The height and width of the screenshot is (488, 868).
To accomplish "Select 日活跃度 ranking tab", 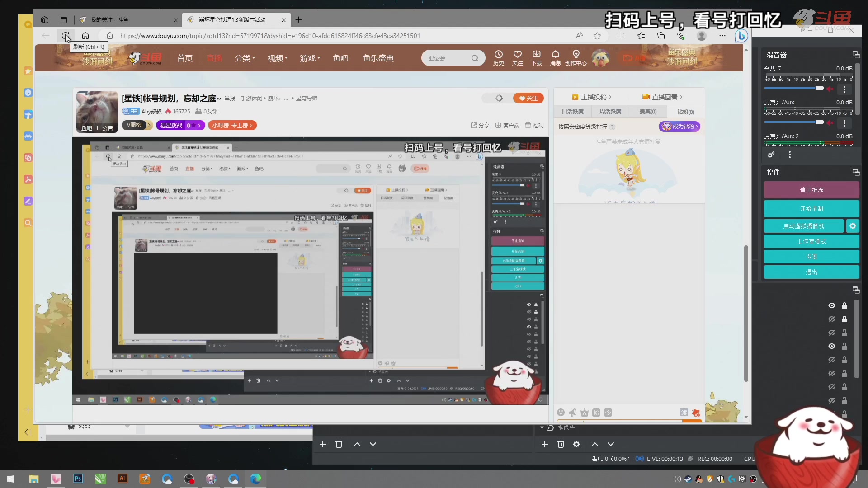I will tap(572, 112).
